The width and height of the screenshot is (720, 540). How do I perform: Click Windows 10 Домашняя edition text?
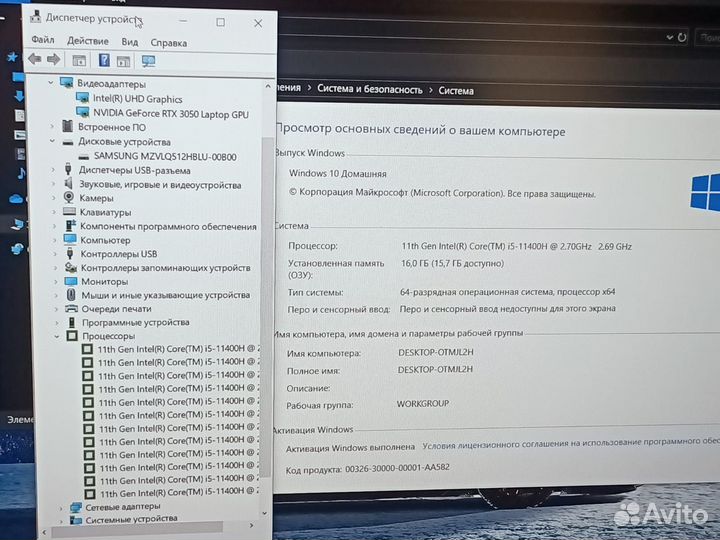(x=338, y=174)
